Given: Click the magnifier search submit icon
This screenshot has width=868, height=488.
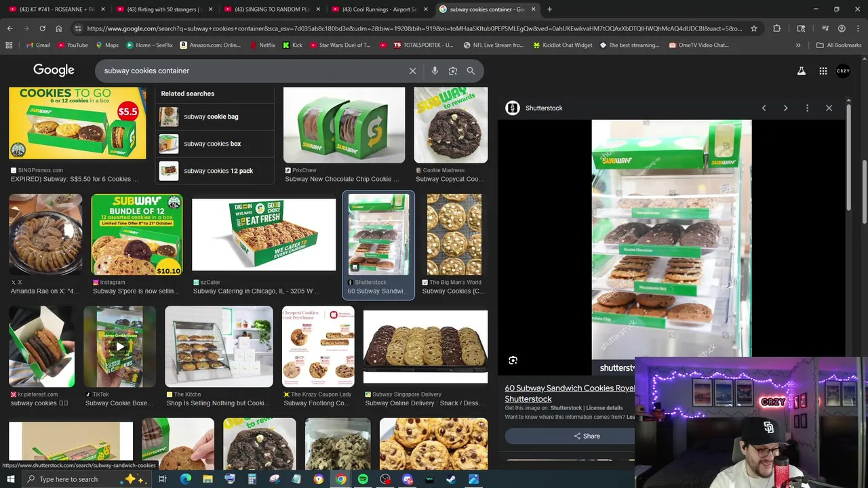Looking at the screenshot, I should pyautogui.click(x=471, y=70).
